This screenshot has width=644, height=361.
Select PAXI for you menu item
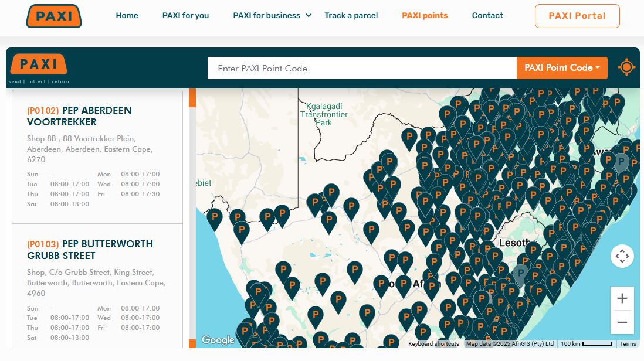[185, 16]
